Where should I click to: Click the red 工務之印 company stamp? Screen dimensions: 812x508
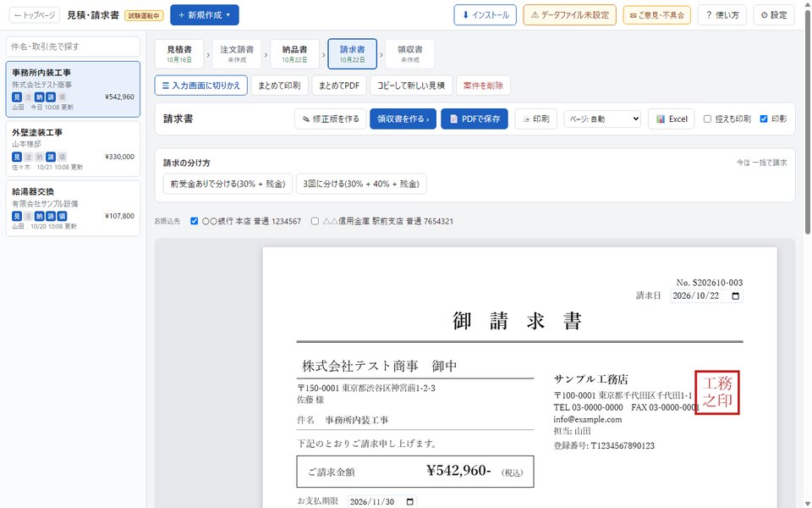pos(717,392)
